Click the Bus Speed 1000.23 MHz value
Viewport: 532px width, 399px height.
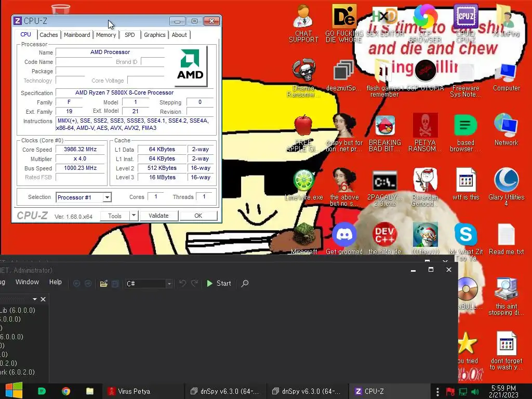pyautogui.click(x=81, y=168)
